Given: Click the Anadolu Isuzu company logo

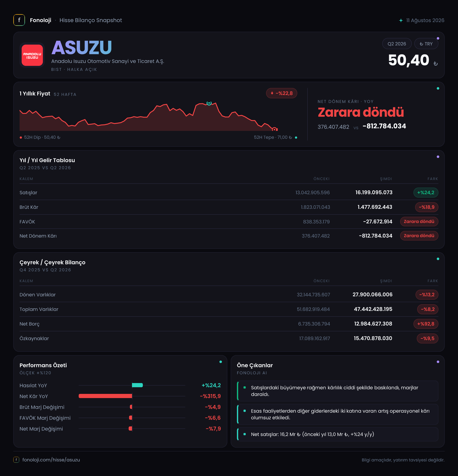Looking at the screenshot, I should pos(32,55).
